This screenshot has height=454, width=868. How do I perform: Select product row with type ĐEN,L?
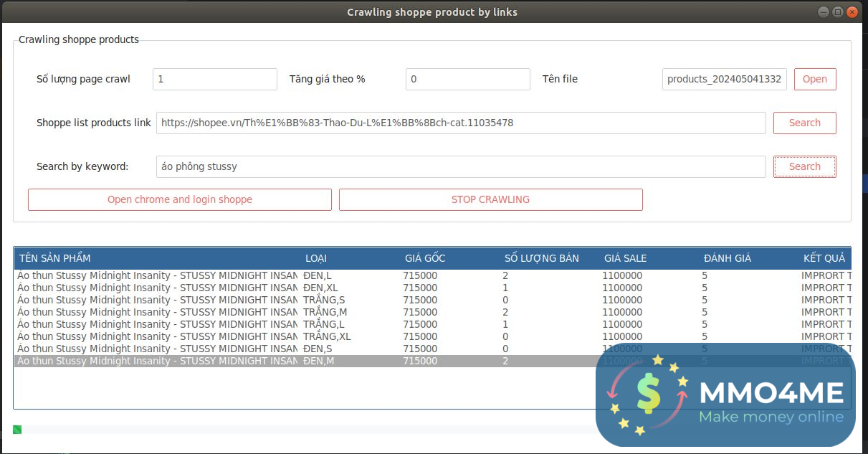(x=433, y=275)
